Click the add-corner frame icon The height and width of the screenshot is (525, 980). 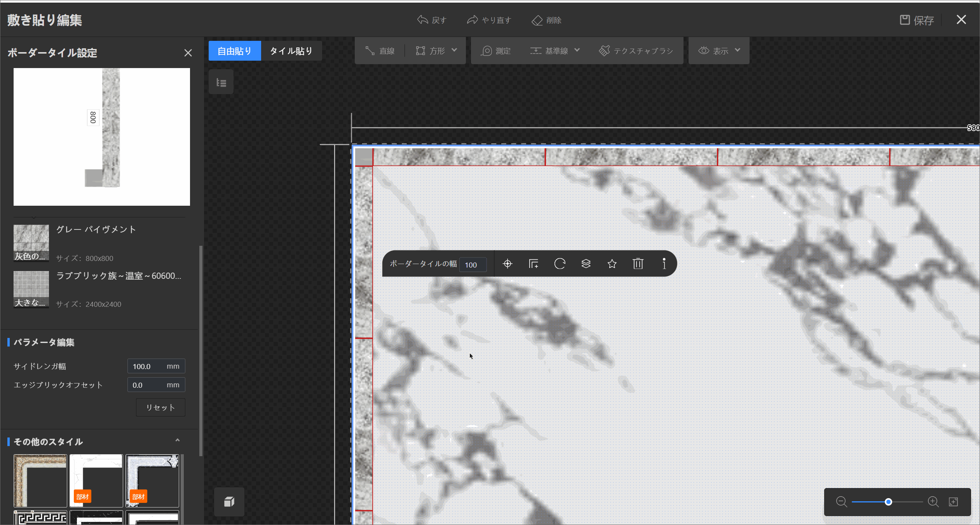(534, 264)
